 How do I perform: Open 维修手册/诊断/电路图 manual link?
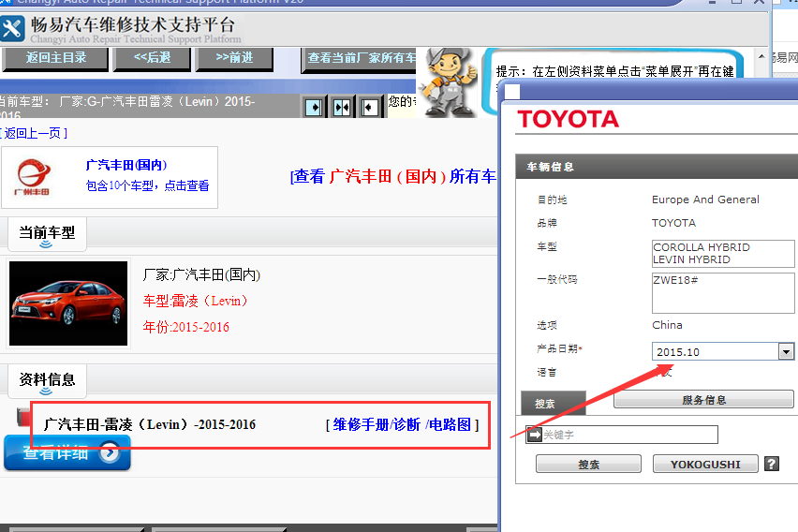402,424
